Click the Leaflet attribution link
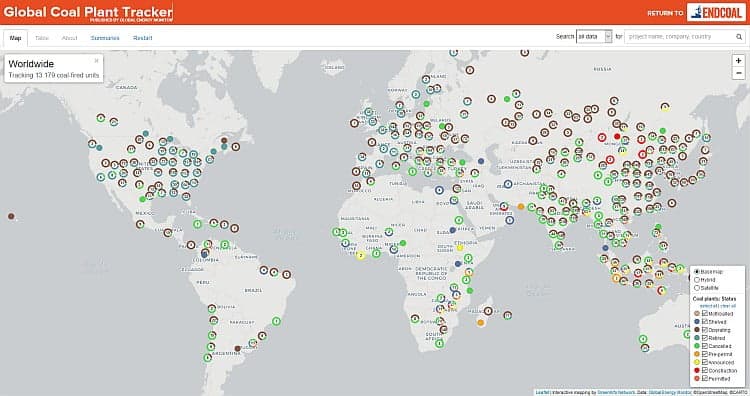Viewport: 750px width, 396px height. 542,393
